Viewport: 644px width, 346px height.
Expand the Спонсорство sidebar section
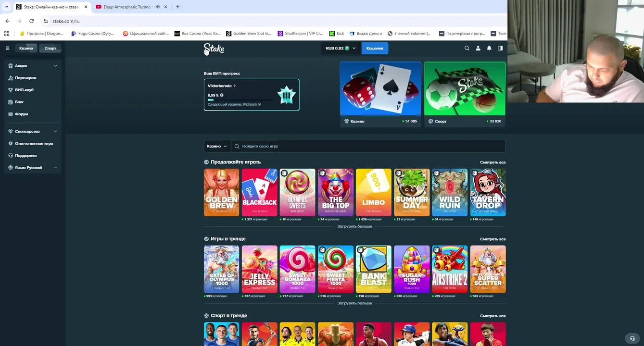pos(33,131)
